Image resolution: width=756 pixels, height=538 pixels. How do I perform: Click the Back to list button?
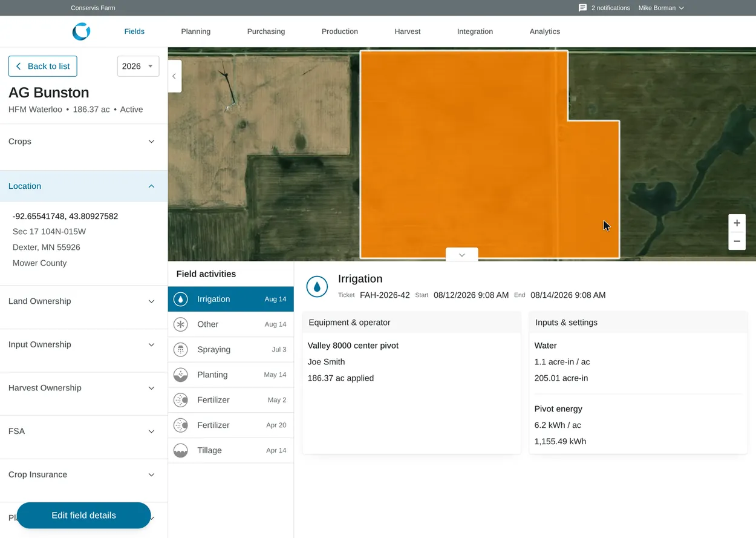43,67
